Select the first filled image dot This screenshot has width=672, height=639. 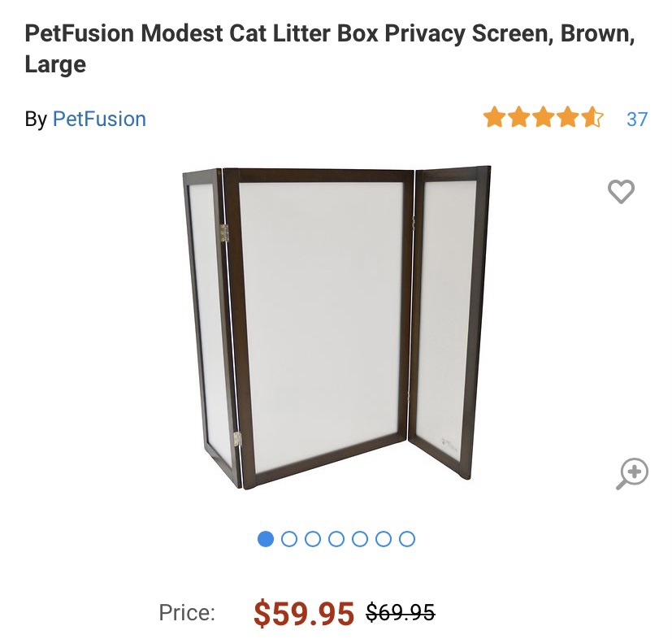(x=265, y=539)
